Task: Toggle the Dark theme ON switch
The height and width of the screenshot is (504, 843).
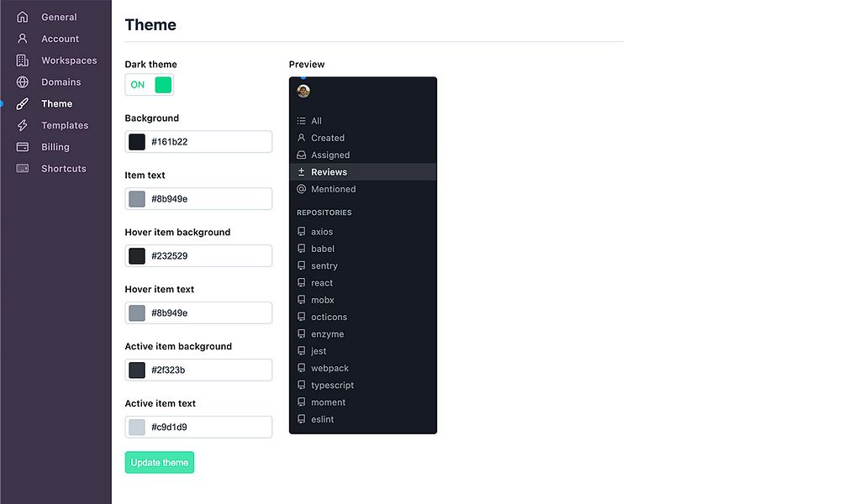Action: coord(150,85)
